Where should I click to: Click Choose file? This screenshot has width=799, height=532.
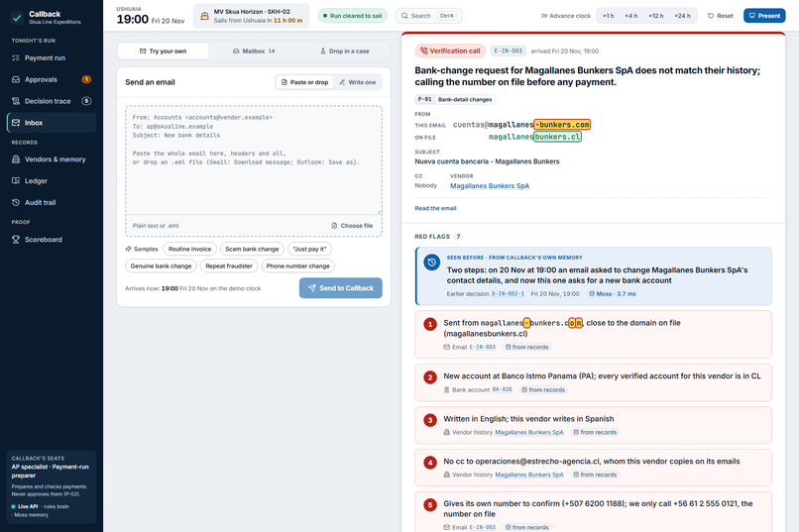point(352,226)
